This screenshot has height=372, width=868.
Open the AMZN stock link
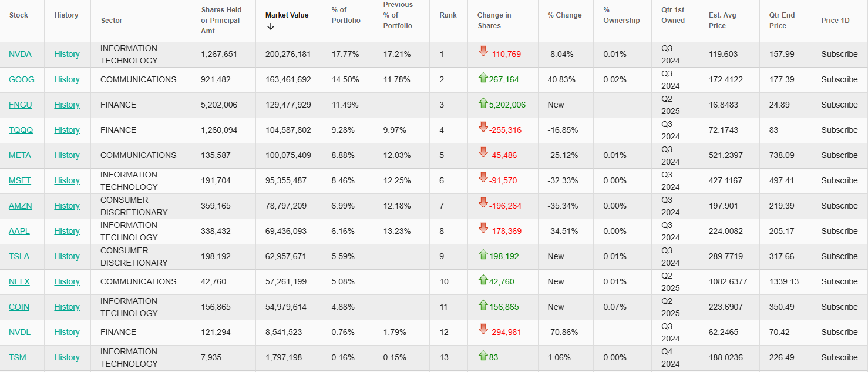21,206
